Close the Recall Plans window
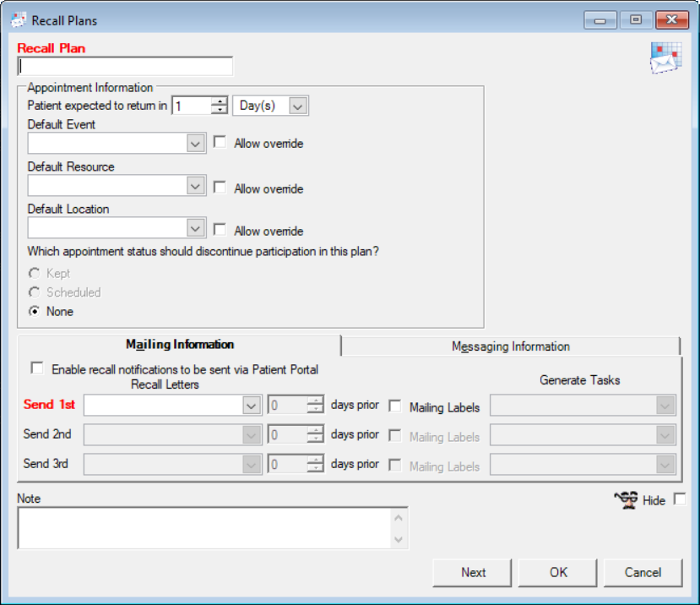 672,20
